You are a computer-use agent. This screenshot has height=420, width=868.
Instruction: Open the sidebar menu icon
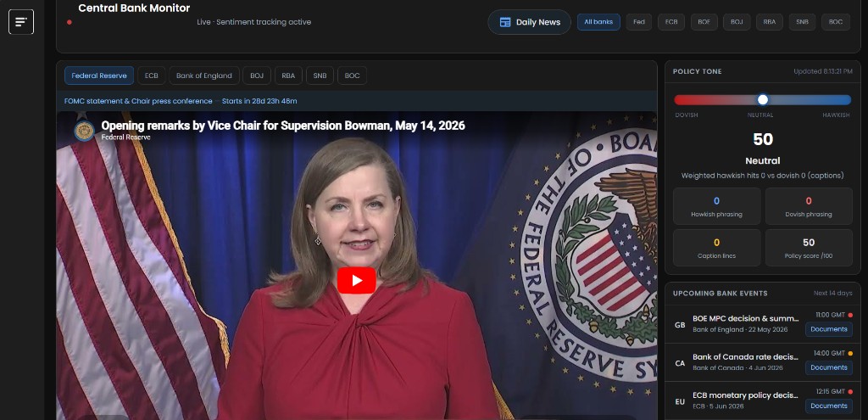(21, 22)
